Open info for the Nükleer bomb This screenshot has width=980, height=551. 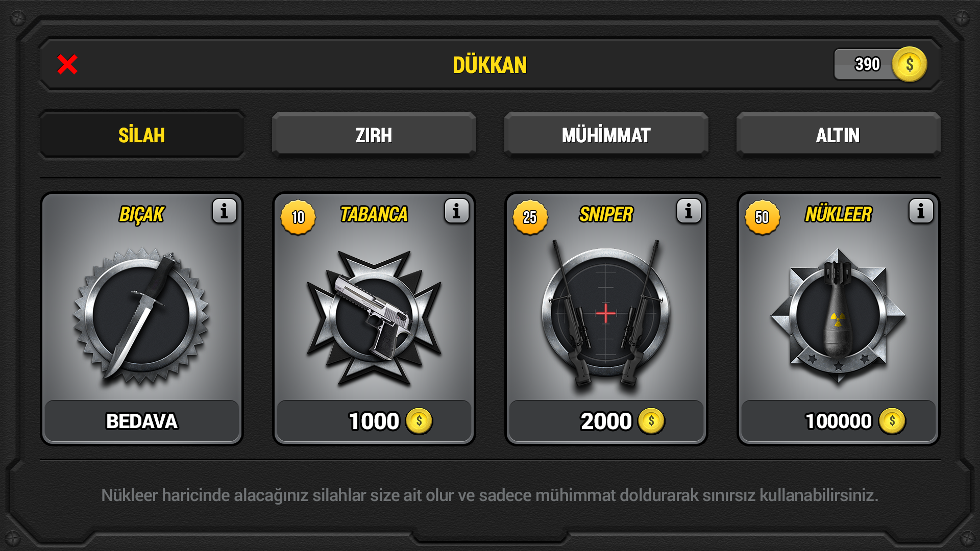click(x=921, y=211)
